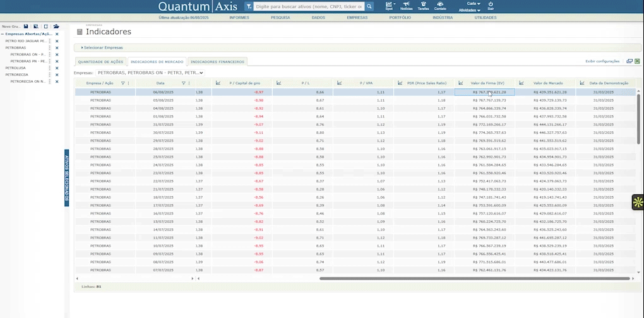This screenshot has height=318, width=644.
Task: Click the filter funnel beside search box
Action: (249, 6)
